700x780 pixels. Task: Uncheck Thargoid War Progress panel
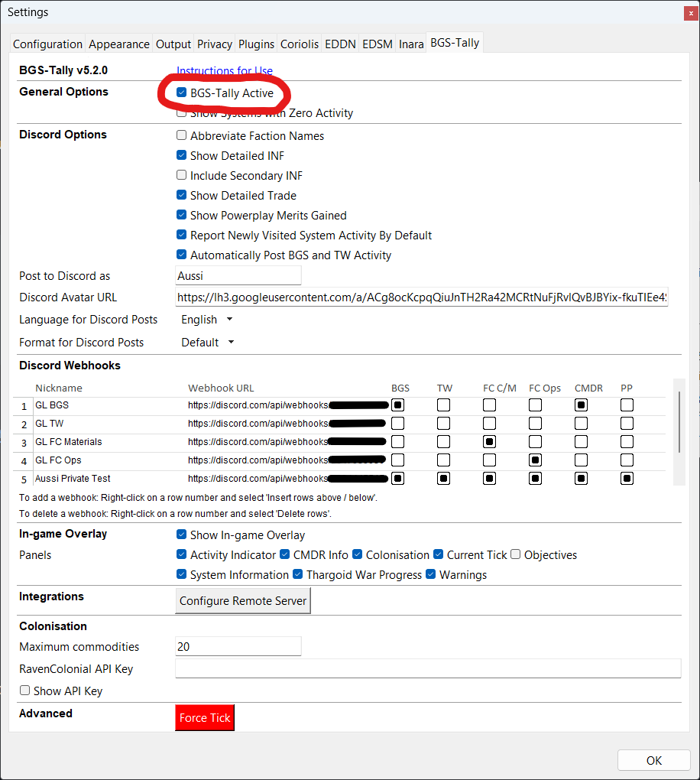point(298,574)
